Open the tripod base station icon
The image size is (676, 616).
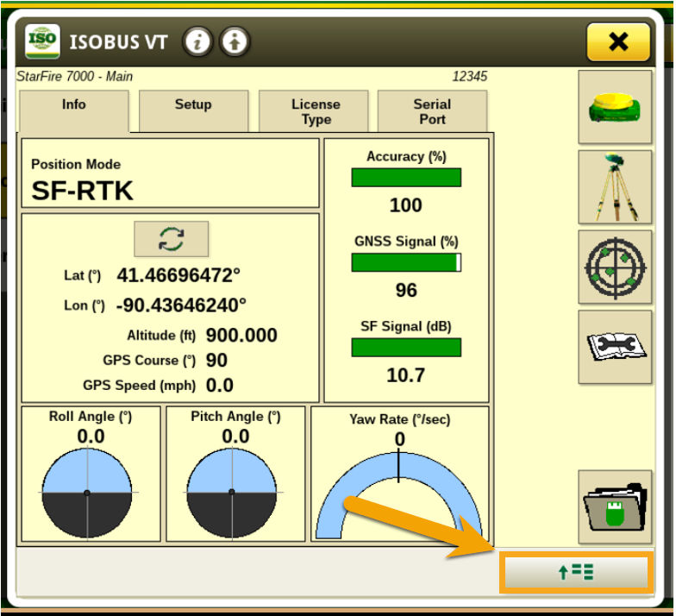(x=615, y=186)
